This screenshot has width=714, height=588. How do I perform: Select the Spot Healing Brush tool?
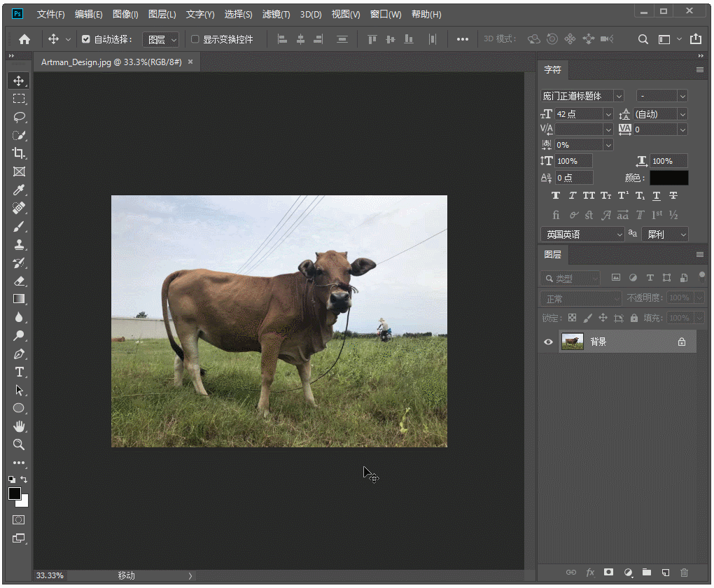(19, 208)
